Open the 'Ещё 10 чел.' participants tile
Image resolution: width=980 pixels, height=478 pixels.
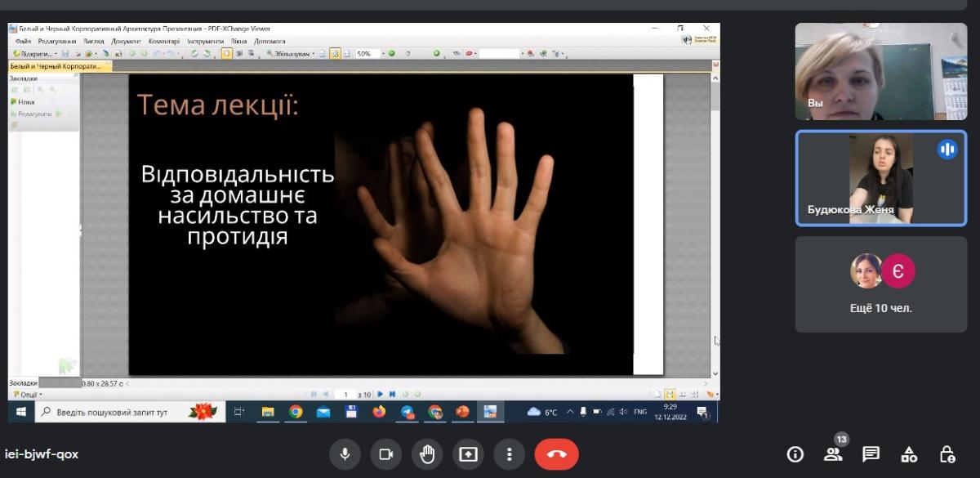coord(880,284)
